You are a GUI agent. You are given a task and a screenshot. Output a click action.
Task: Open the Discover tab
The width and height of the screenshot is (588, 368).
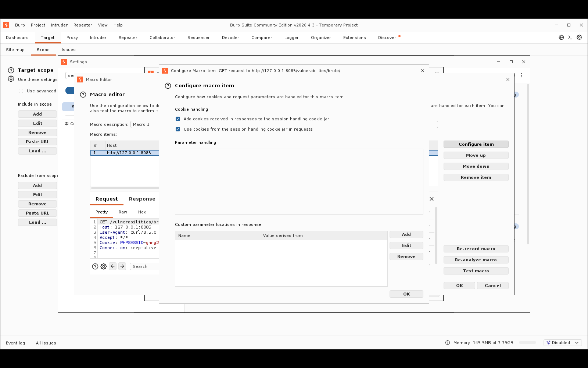point(387,38)
